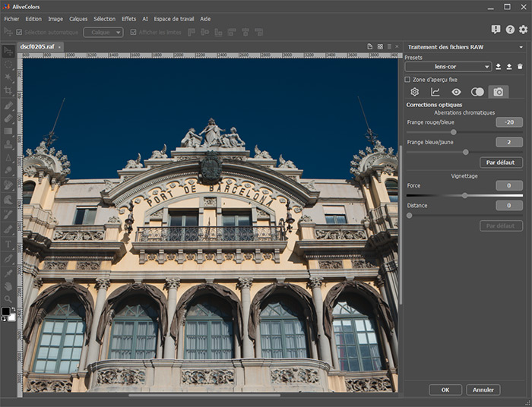Open the Aide menu
Screen dimensions: 532x407
[x=205, y=19]
